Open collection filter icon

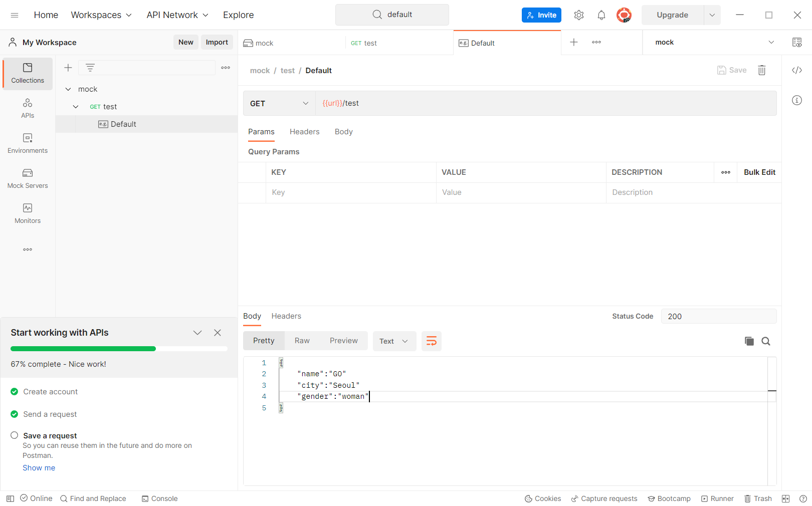point(90,68)
